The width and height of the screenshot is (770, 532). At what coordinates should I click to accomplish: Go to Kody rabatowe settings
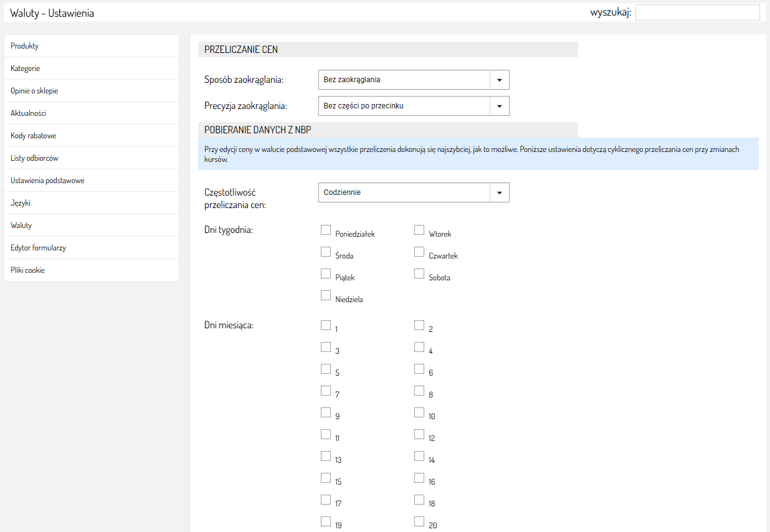click(x=34, y=136)
